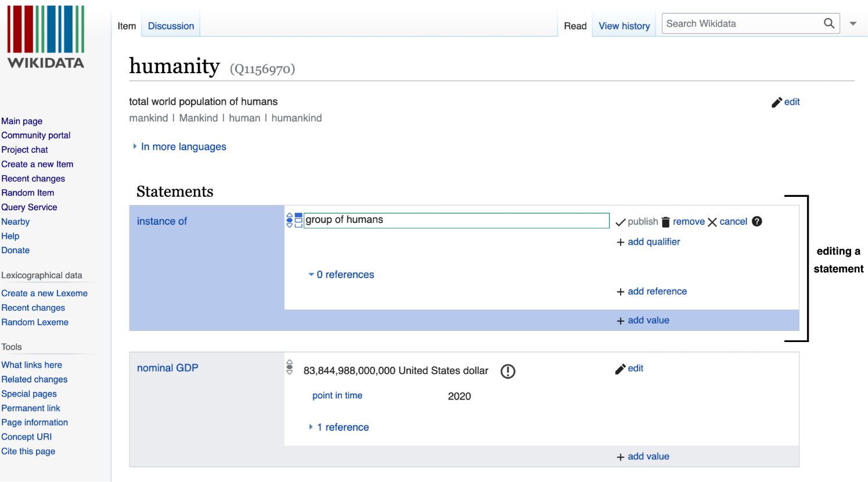Click the trash icon to remove statement
The width and height of the screenshot is (868, 482).
666,222
